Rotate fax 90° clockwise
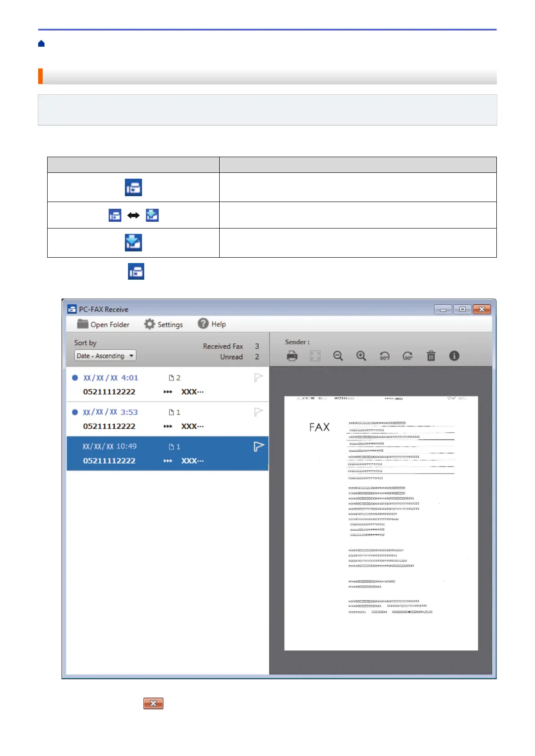Viewport: 535px width, 756px height. pyautogui.click(x=408, y=356)
